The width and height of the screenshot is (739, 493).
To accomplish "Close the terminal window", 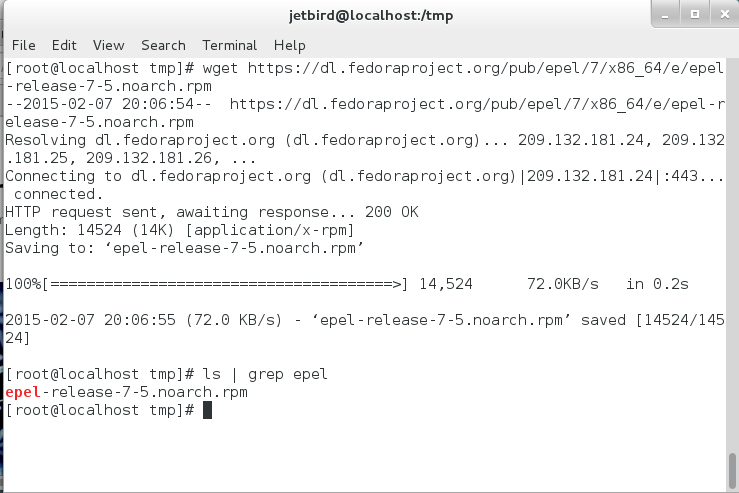I will point(725,15).
